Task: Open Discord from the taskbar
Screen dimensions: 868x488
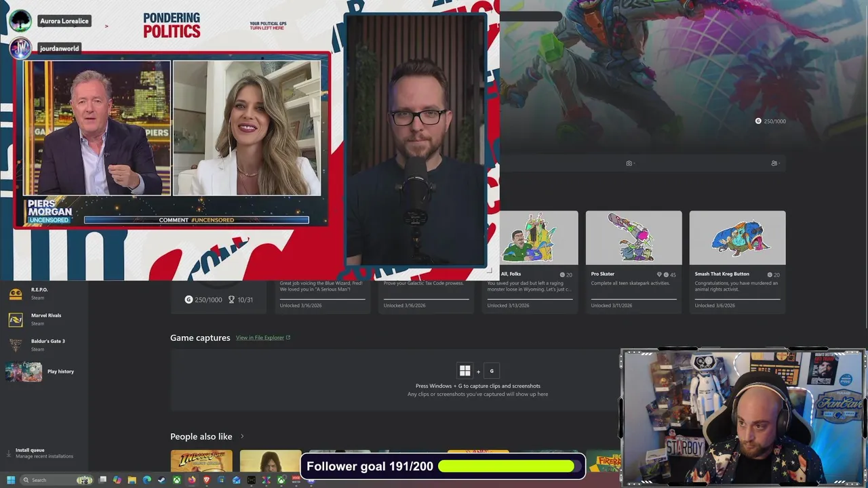Action: (x=311, y=480)
